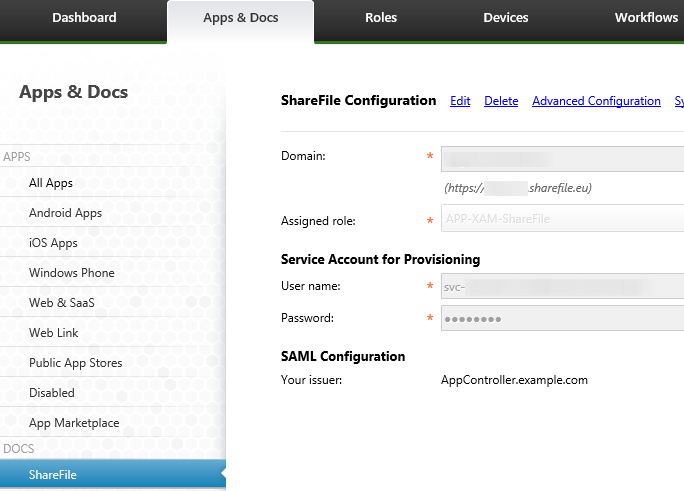Open Android Apps list
This screenshot has height=491, width=684.
tap(113, 212)
